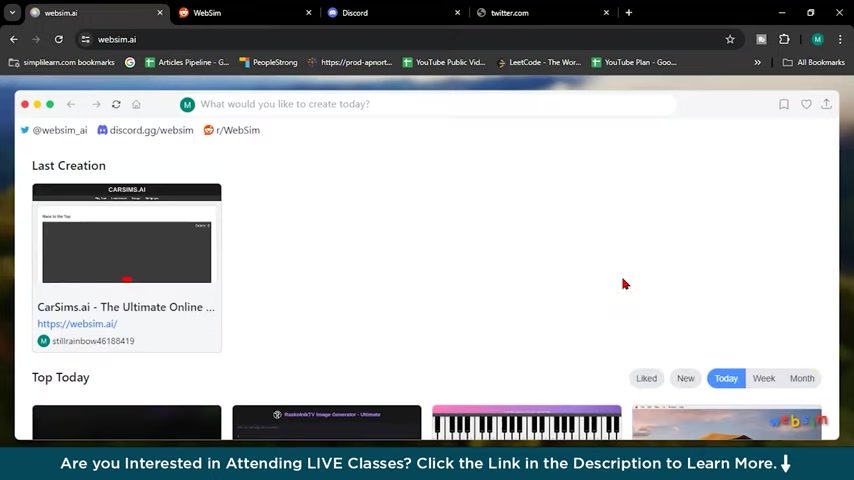Select the Liked filter
Viewport: 854px width, 480px height.
pos(646,378)
